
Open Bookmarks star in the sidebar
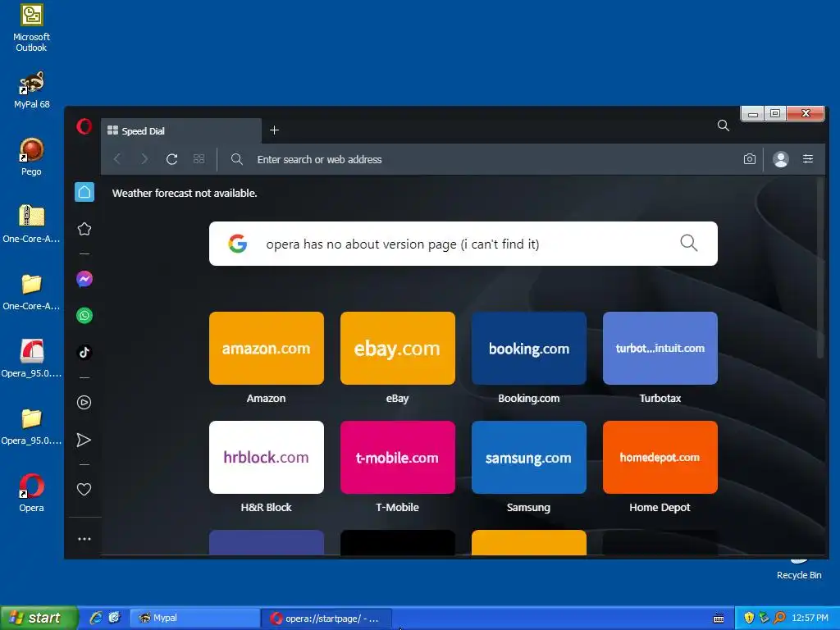pyautogui.click(x=84, y=230)
